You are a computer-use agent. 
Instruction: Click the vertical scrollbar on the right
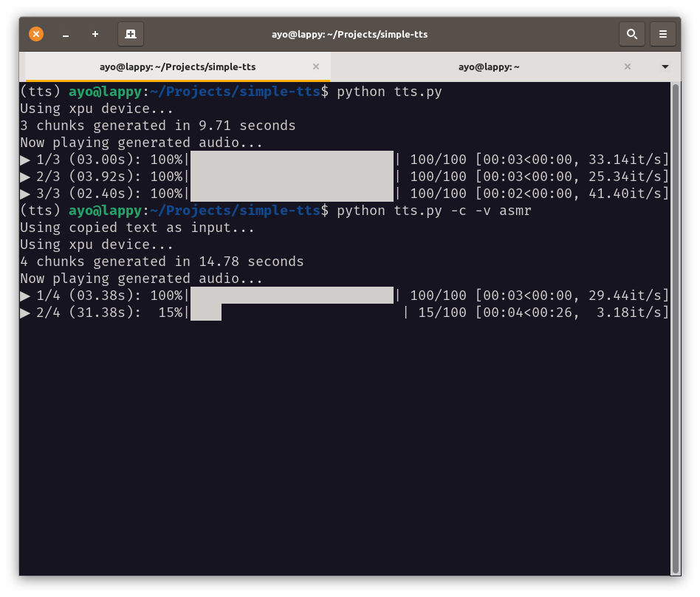coord(675,325)
